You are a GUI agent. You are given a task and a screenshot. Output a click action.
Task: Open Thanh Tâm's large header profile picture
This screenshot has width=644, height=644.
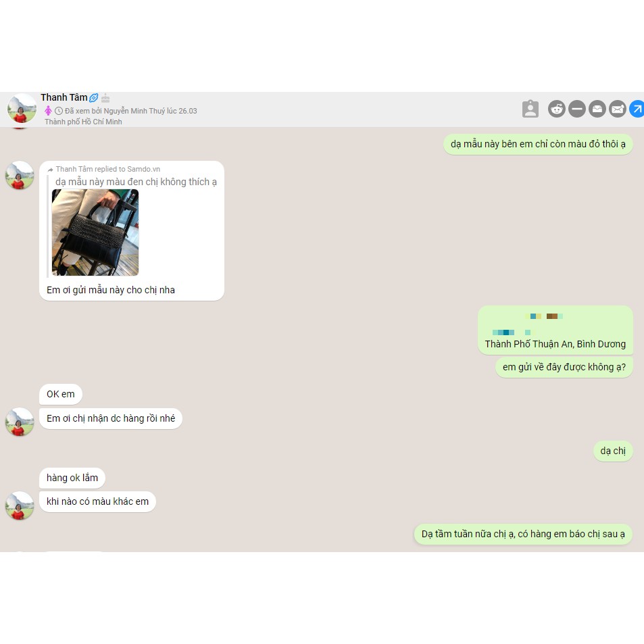(22, 108)
